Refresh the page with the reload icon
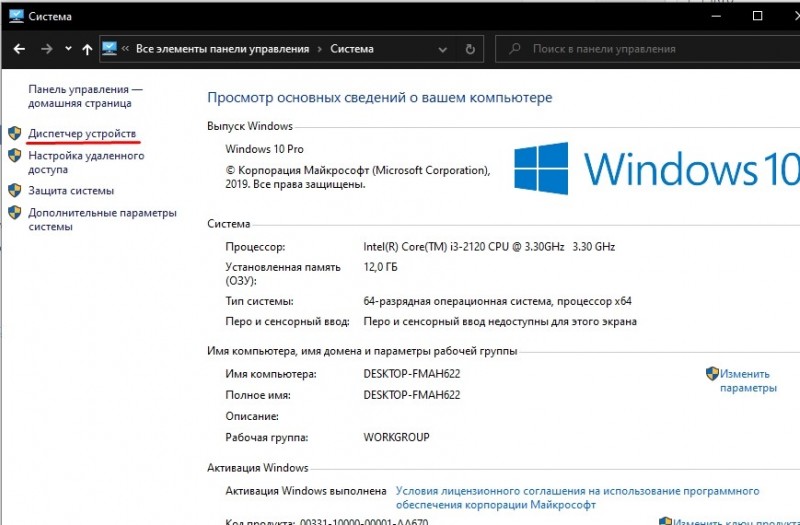Image resolution: width=800 pixels, height=525 pixels. (x=470, y=49)
